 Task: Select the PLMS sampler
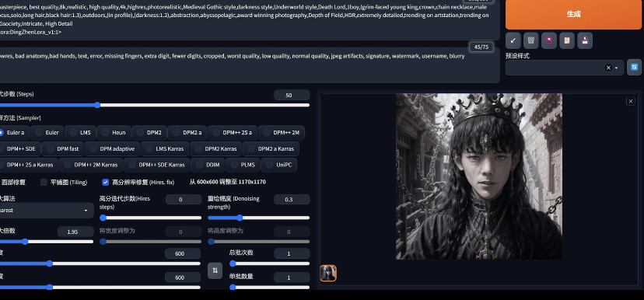click(x=243, y=165)
